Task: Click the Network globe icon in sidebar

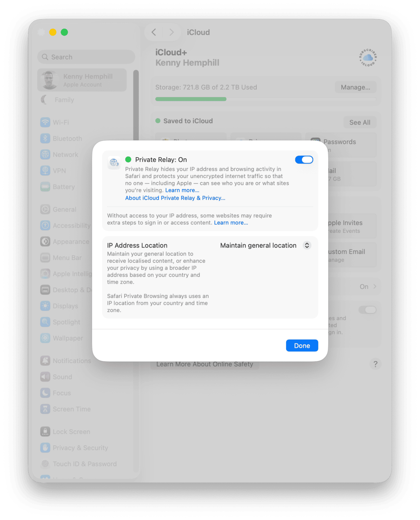Action: 45,155
